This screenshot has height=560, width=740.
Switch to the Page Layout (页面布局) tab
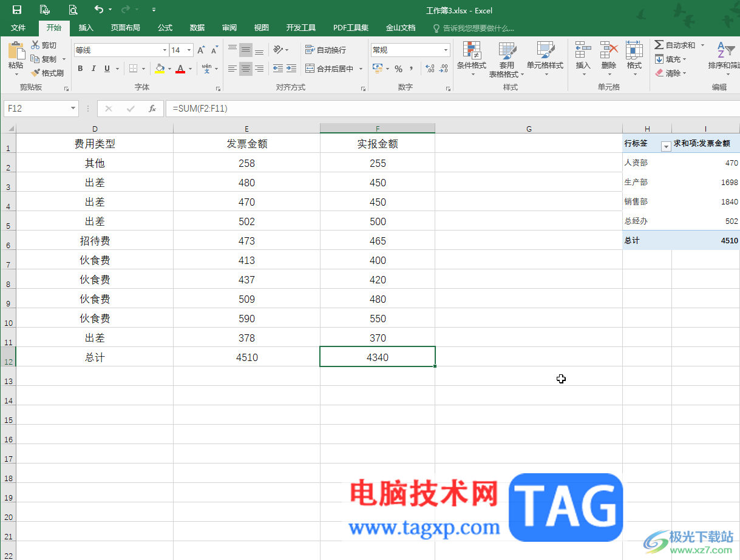125,28
